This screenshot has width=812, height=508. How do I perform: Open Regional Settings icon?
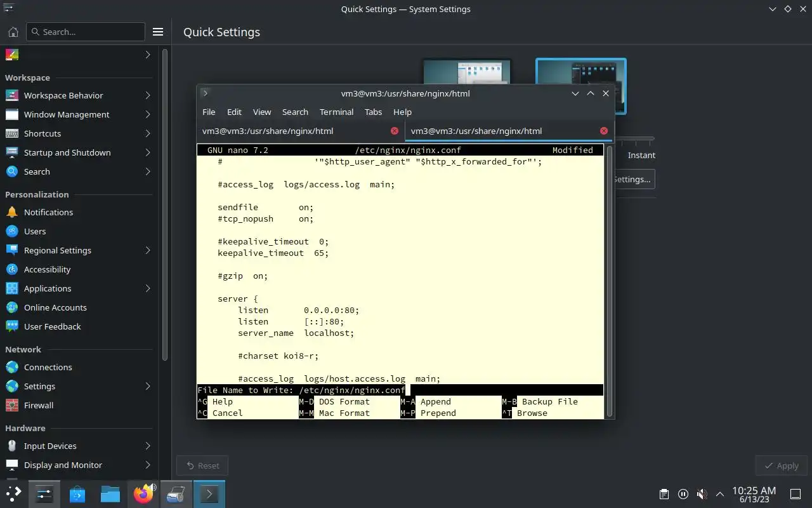[12, 250]
